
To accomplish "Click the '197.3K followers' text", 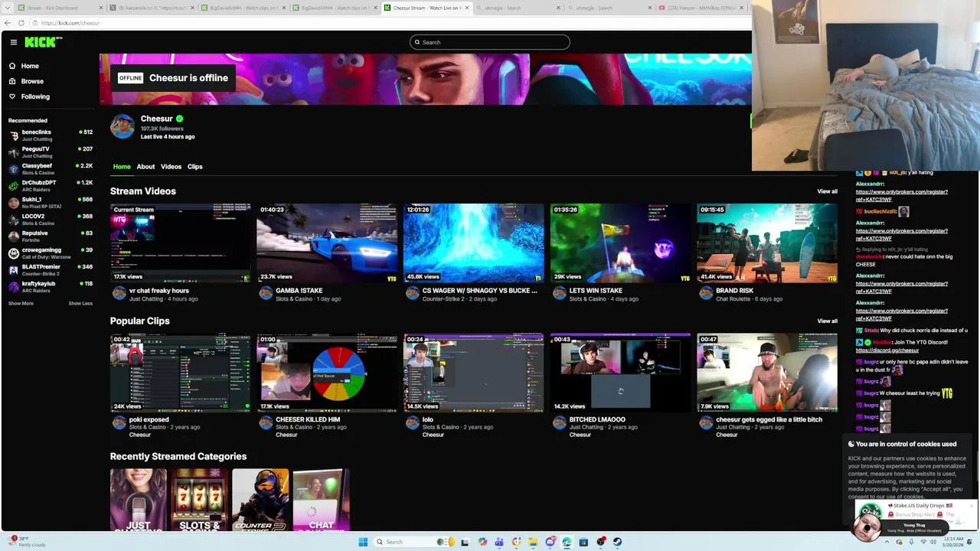I will 162,129.
